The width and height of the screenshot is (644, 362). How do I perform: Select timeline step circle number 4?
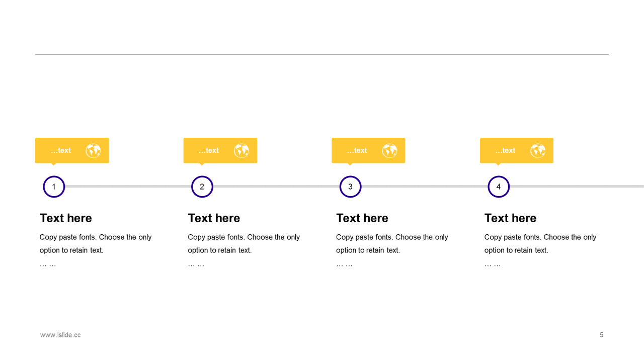pyautogui.click(x=499, y=187)
